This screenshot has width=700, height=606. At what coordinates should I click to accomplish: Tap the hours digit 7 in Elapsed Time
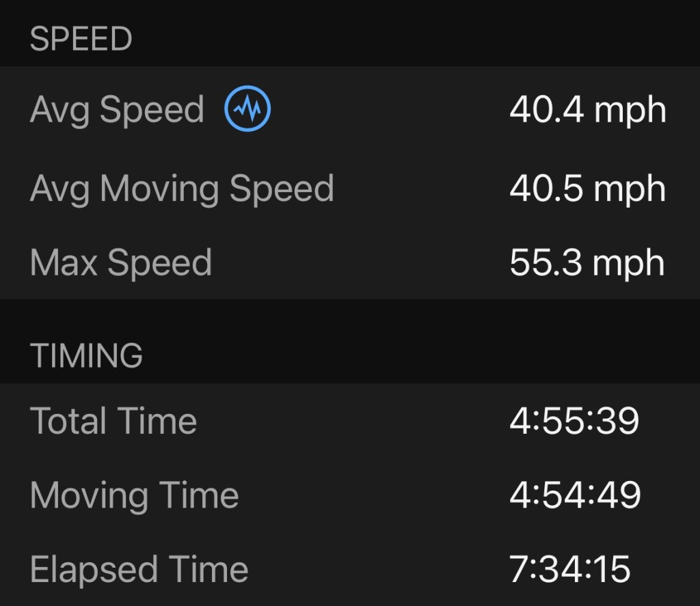519,570
